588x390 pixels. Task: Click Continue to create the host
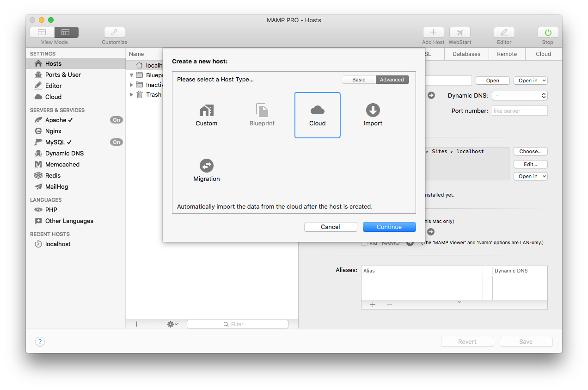389,227
